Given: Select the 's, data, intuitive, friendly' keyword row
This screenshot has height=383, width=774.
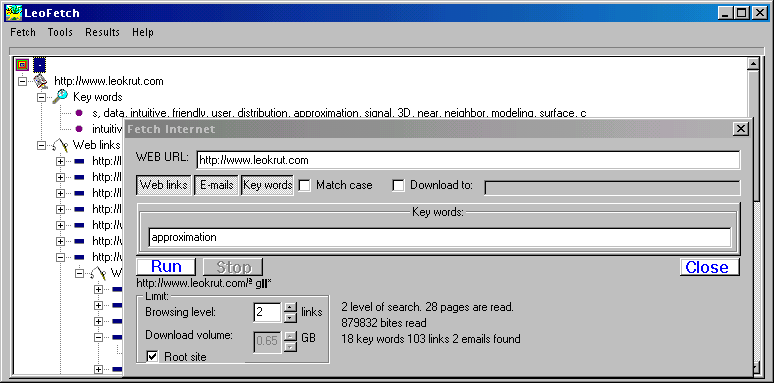Looking at the screenshot, I should (x=339, y=113).
